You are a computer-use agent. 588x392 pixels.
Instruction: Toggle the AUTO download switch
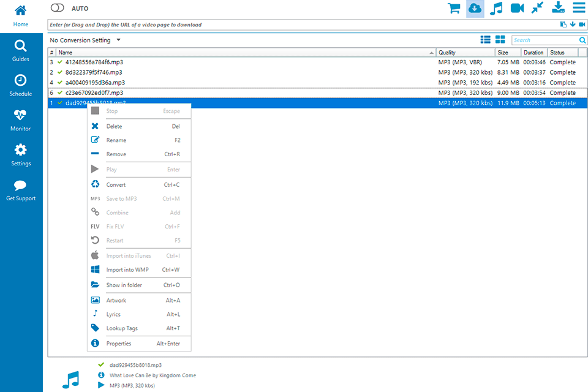pyautogui.click(x=58, y=8)
